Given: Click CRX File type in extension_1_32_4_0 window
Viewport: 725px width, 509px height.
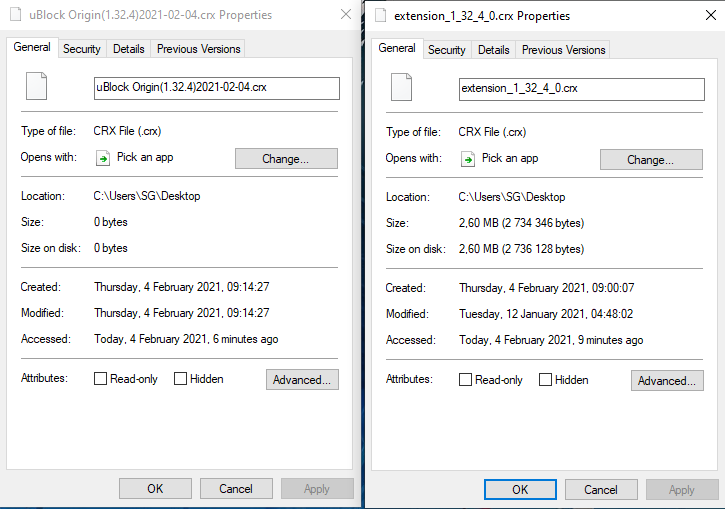Looking at the screenshot, I should click(x=492, y=132).
